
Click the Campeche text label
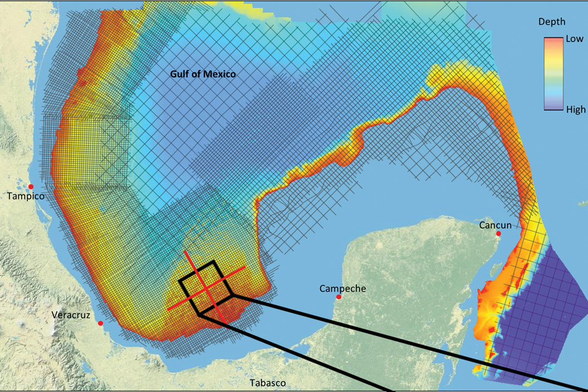[x=343, y=288]
